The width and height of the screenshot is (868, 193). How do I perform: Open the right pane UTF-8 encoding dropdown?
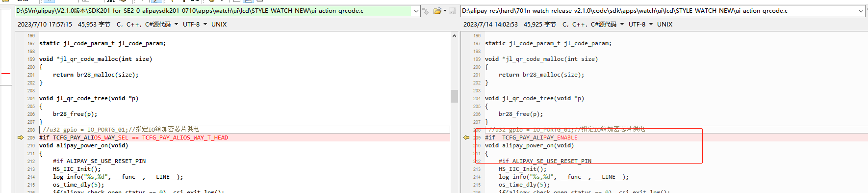(640, 24)
